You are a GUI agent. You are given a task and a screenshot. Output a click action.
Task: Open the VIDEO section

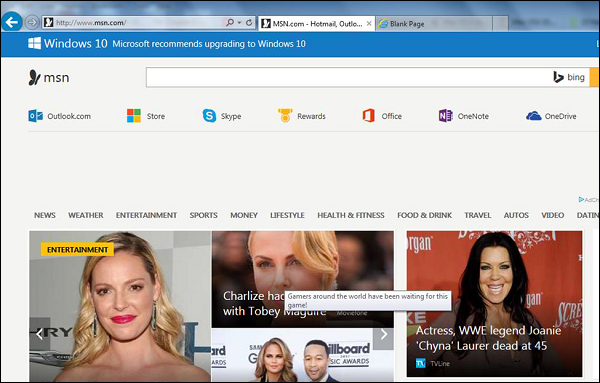[553, 215]
